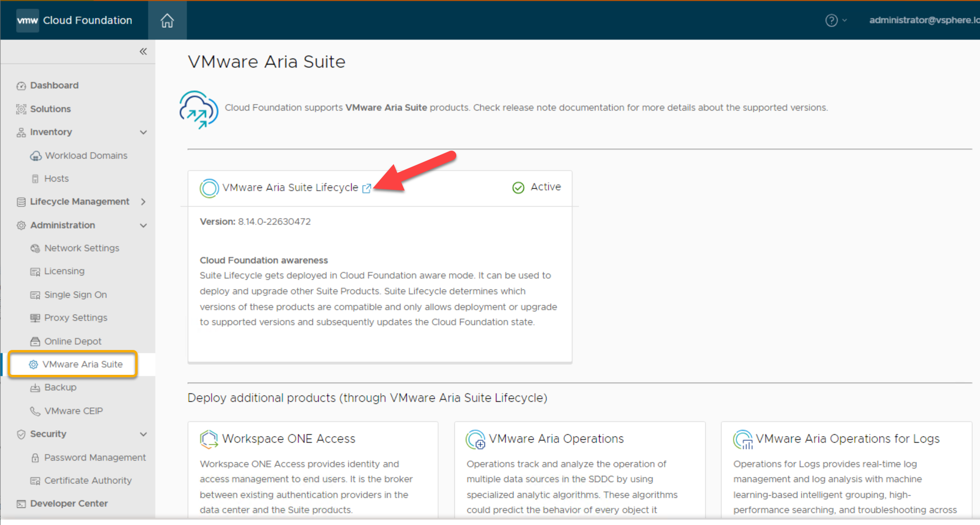Select Password Management in sidebar
Screen dimensions: 980x525
95,458
